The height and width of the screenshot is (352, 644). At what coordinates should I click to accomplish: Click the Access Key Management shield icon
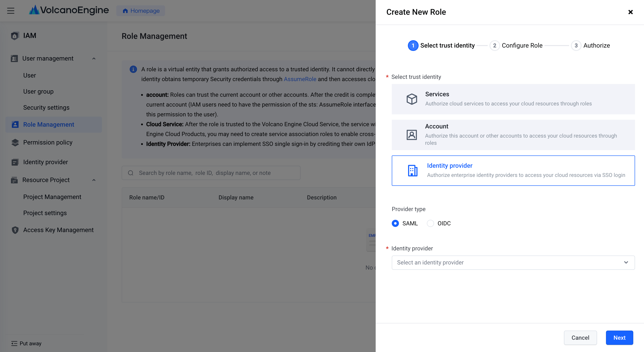pyautogui.click(x=15, y=230)
